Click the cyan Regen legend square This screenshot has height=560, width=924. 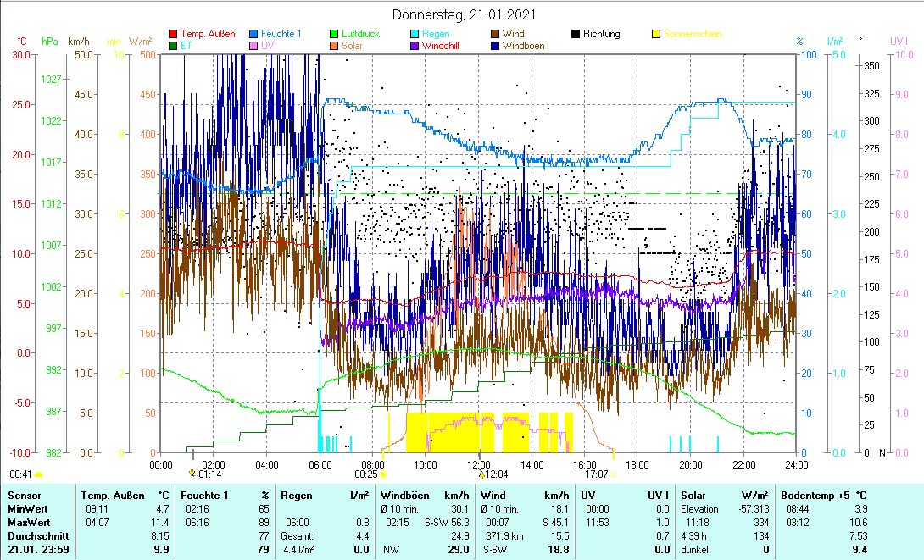click(415, 34)
